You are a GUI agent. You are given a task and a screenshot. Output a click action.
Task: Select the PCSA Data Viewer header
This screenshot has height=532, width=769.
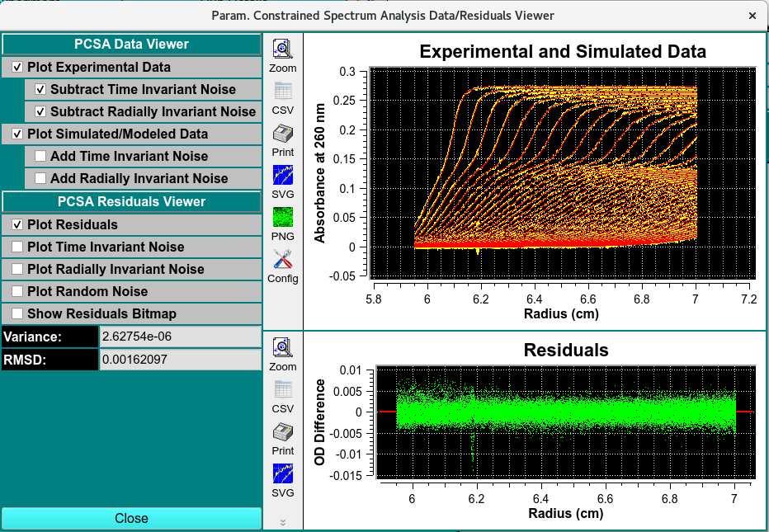click(x=131, y=44)
